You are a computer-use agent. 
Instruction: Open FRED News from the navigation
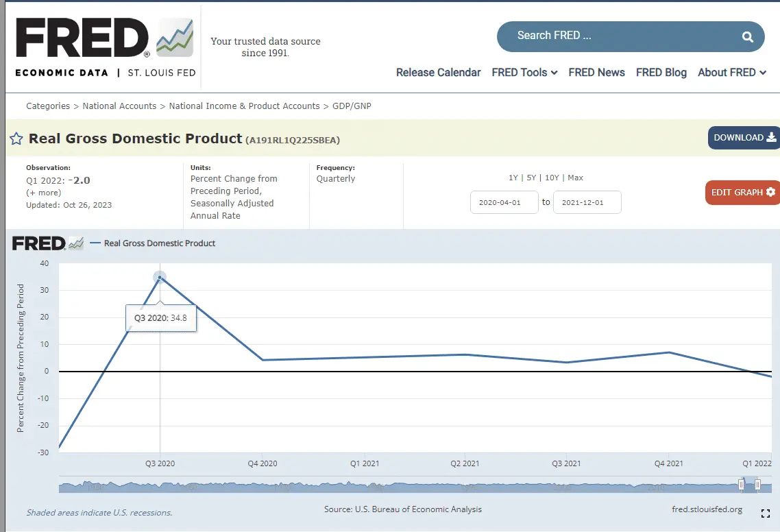[596, 73]
